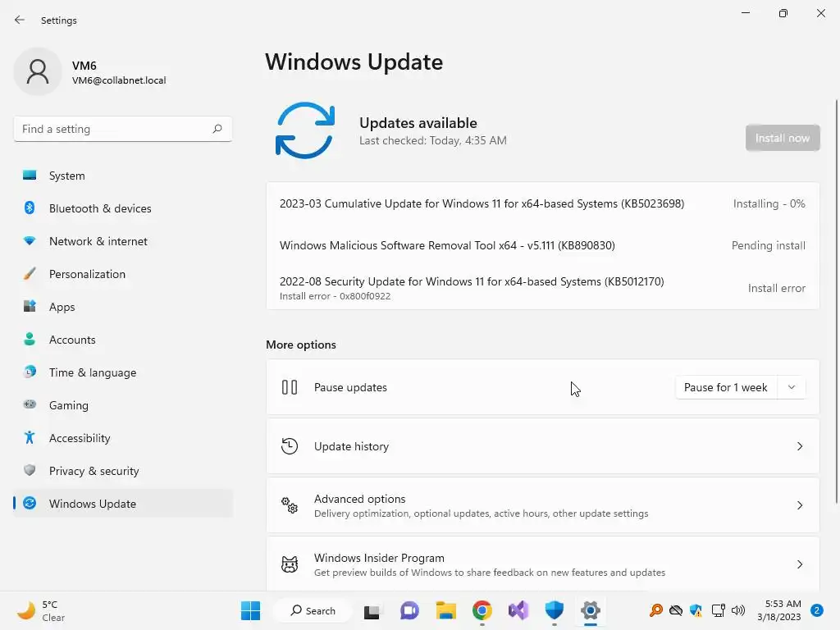The height and width of the screenshot is (630, 840).
Task: Click the Bluetooth icon in sidebar
Action: click(30, 208)
